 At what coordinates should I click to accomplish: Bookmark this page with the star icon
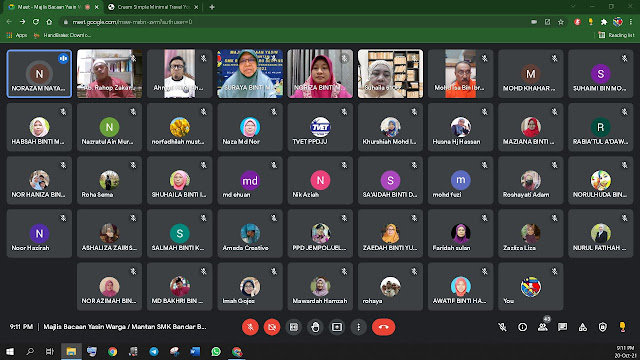coord(561,22)
